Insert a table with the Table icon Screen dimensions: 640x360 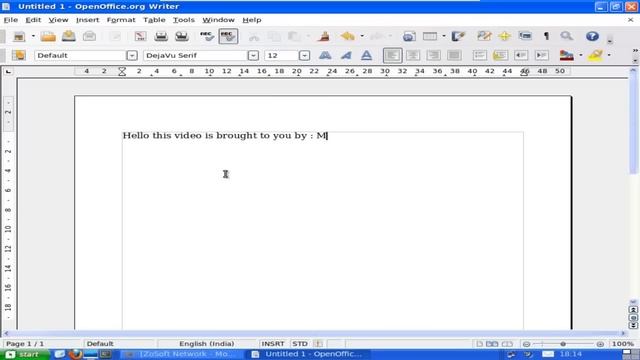[x=430, y=36]
